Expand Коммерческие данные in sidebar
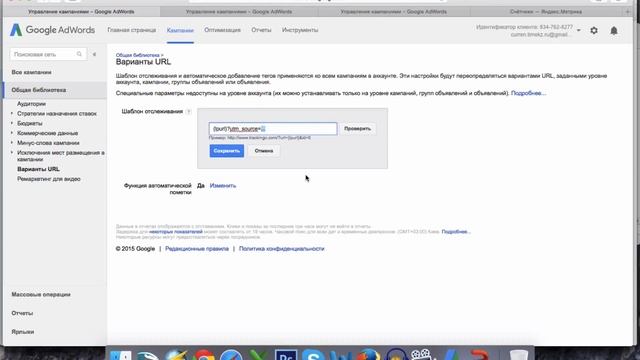This screenshot has width=640, height=360. 12,133
